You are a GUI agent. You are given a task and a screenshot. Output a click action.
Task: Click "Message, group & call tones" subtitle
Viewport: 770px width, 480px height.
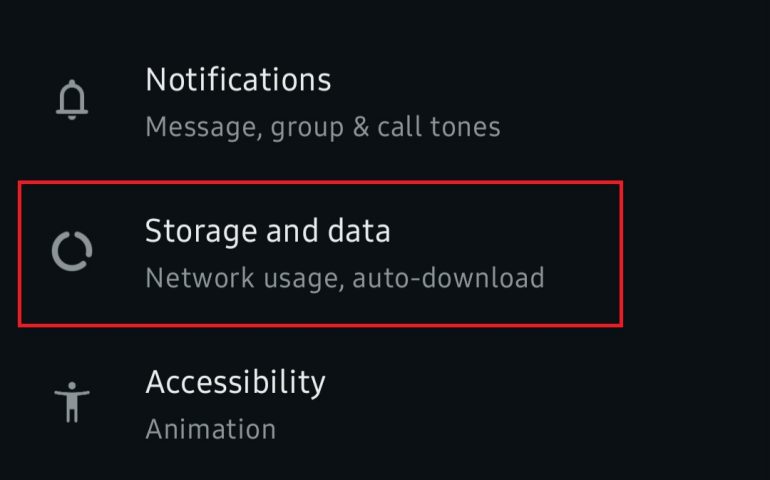[x=322, y=127]
